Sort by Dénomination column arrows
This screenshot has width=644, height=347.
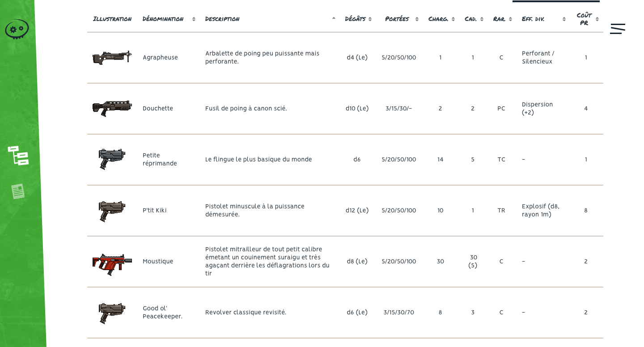point(194,19)
